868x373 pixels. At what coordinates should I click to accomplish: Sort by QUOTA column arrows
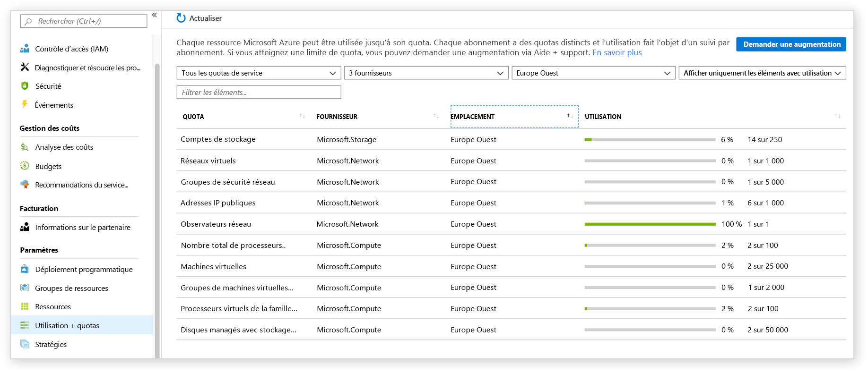[302, 116]
